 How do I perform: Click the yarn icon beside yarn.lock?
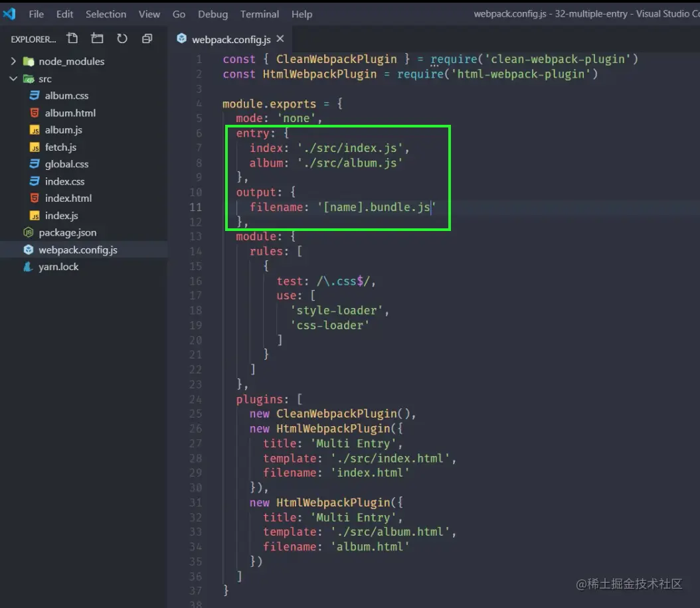[x=28, y=267]
